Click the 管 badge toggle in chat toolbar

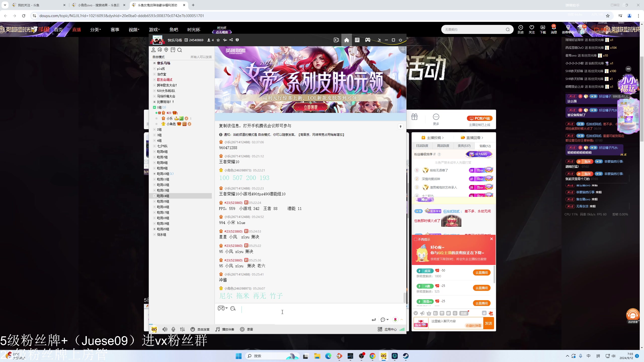coord(442,313)
